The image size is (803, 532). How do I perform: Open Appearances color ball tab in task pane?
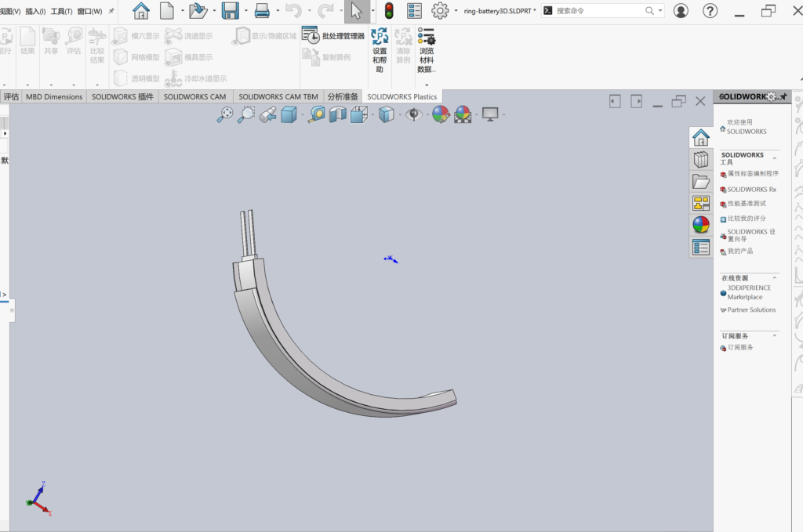pyautogui.click(x=700, y=226)
